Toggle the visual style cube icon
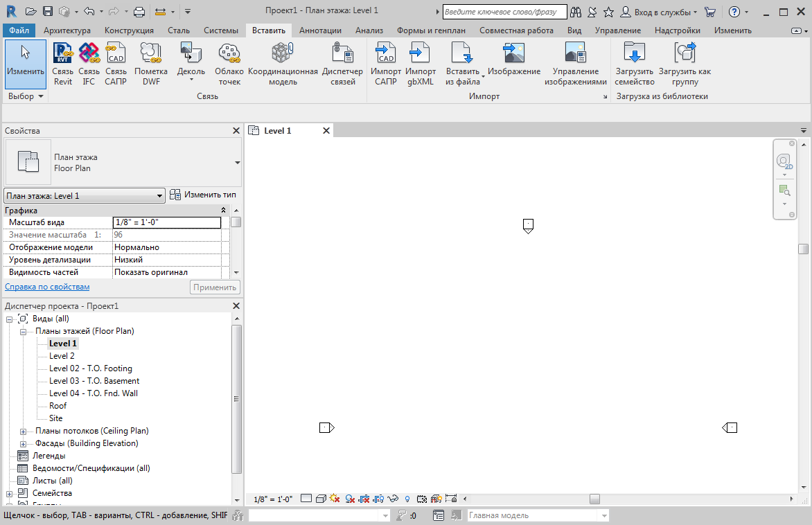The height and width of the screenshot is (525, 812). [321, 499]
